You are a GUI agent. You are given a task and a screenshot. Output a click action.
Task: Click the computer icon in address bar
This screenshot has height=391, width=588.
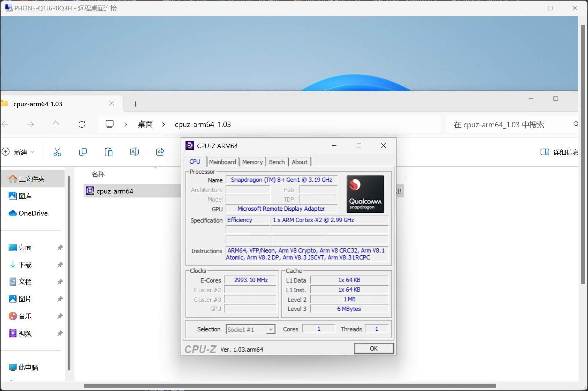click(110, 124)
